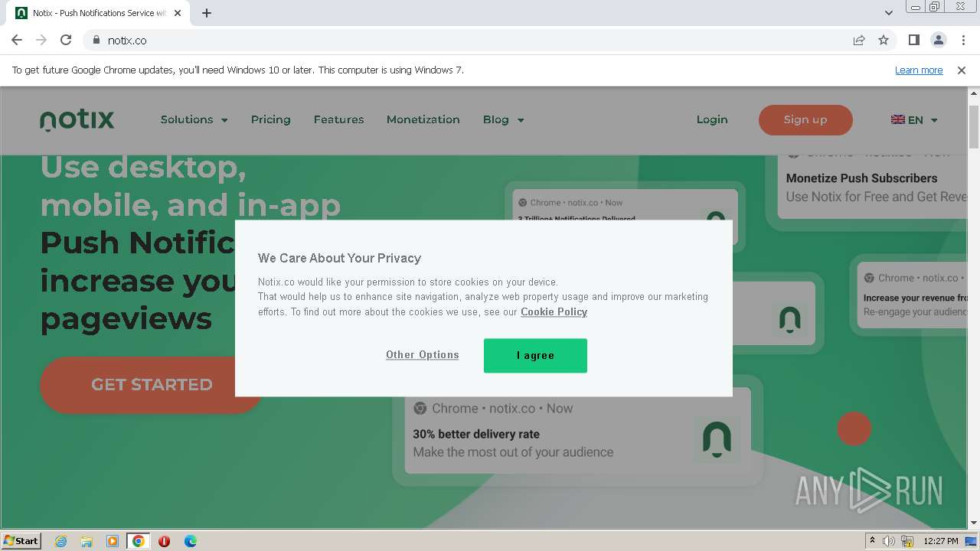
Task: Open the Cookie Policy link
Action: 554,311
